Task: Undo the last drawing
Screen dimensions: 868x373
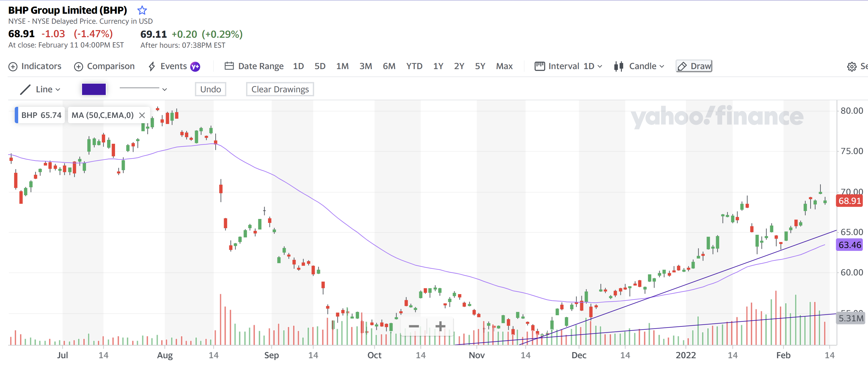Action: tap(210, 89)
